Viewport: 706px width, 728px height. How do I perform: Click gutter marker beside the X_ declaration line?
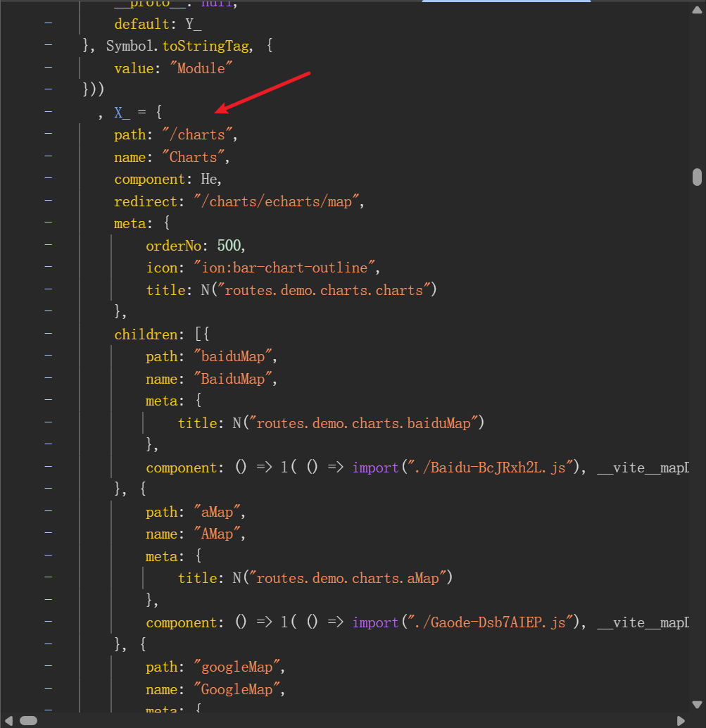click(x=49, y=111)
